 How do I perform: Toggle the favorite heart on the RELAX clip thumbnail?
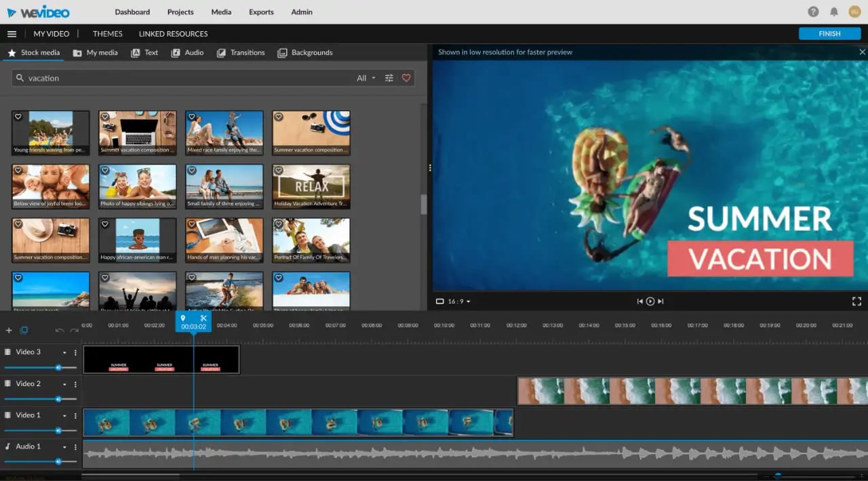point(278,170)
